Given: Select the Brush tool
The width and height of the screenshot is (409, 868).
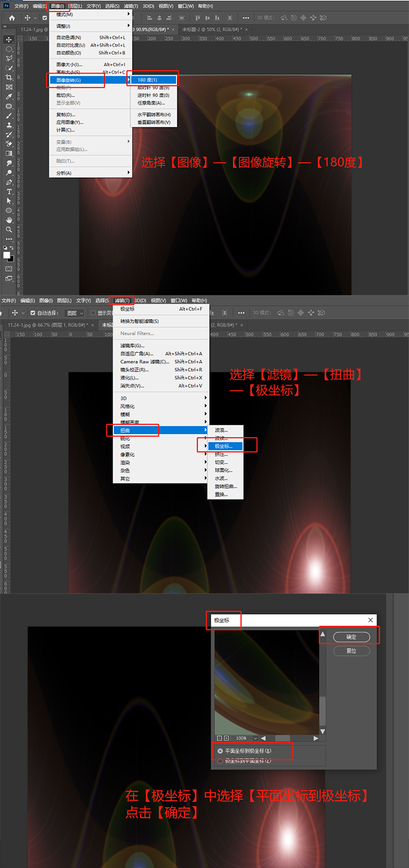Looking at the screenshot, I should point(9,115).
